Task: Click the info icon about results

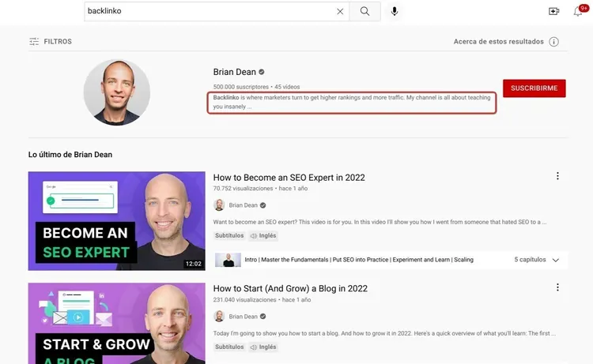Action: (x=553, y=42)
